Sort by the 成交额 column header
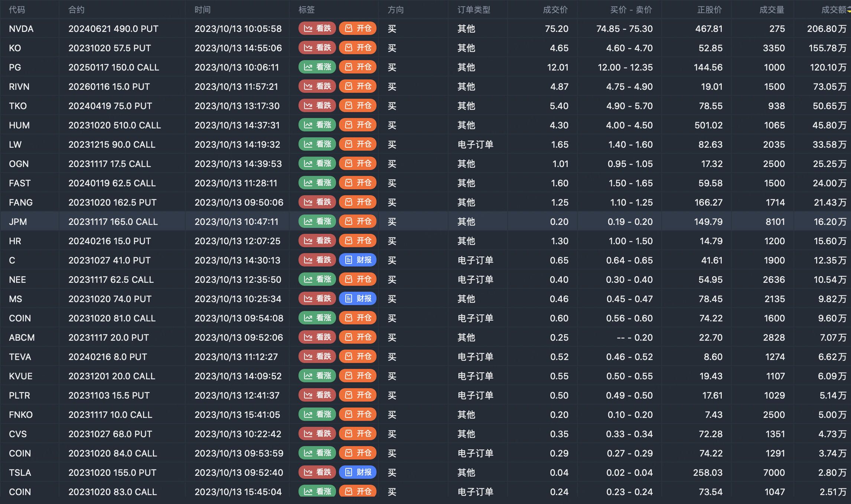This screenshot has width=851, height=504. pos(834,10)
